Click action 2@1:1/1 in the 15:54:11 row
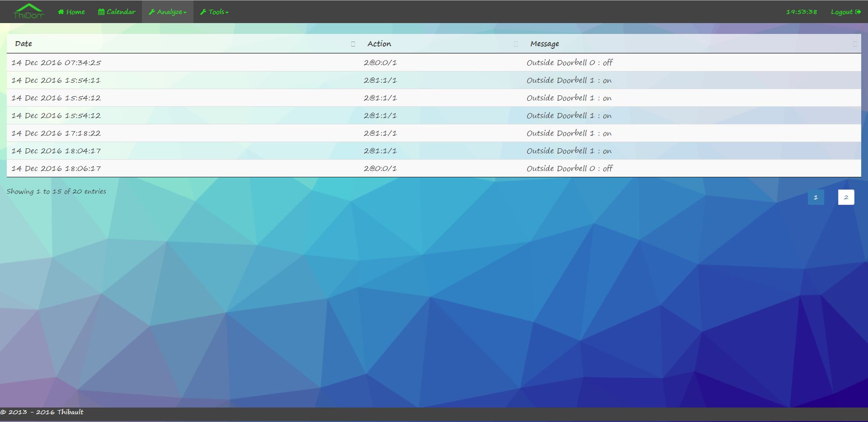This screenshot has height=422, width=868. click(x=380, y=81)
